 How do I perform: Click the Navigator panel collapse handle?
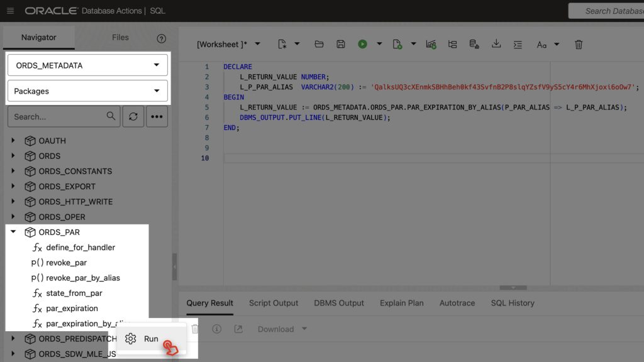tap(175, 266)
